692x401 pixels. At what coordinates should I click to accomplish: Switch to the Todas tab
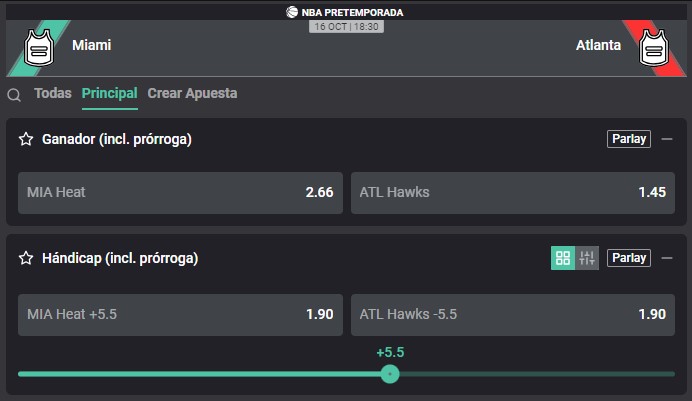(53, 93)
